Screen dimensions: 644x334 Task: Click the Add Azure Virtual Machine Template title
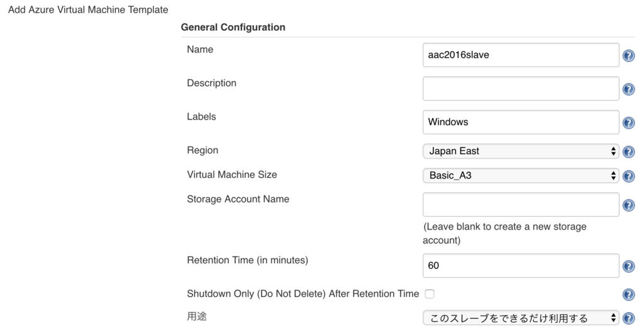coord(88,9)
